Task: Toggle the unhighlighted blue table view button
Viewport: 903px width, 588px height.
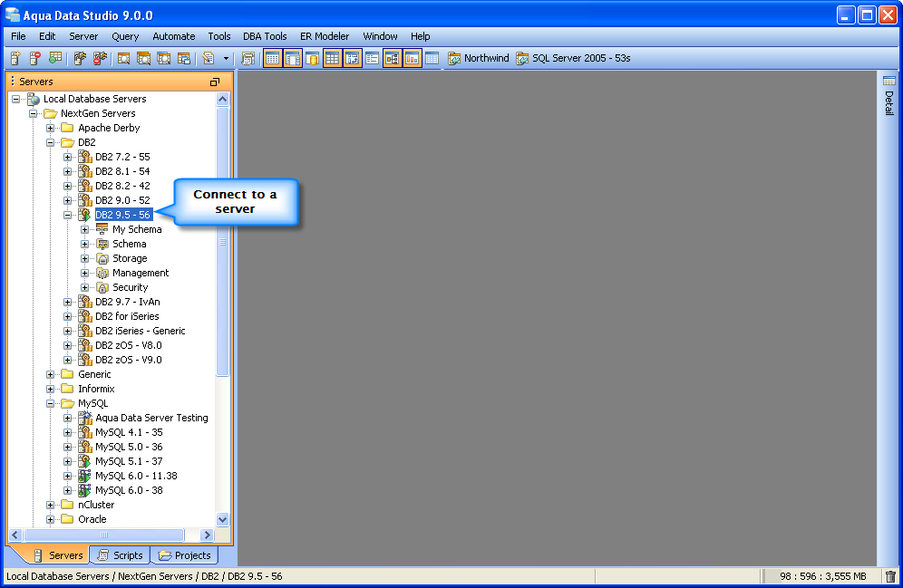Action: 432,58
